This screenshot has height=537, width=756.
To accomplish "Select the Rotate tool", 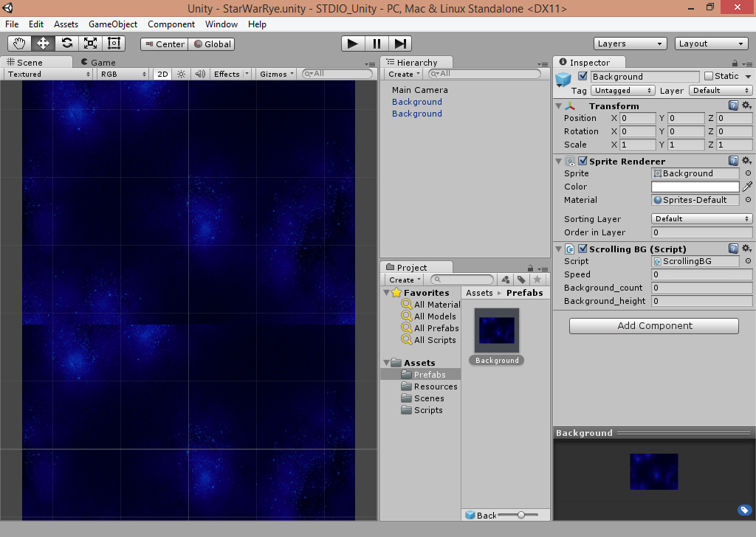I will point(66,44).
